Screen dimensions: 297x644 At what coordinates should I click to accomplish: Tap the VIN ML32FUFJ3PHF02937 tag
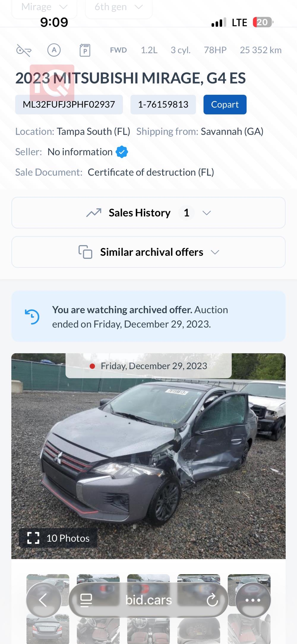point(69,105)
